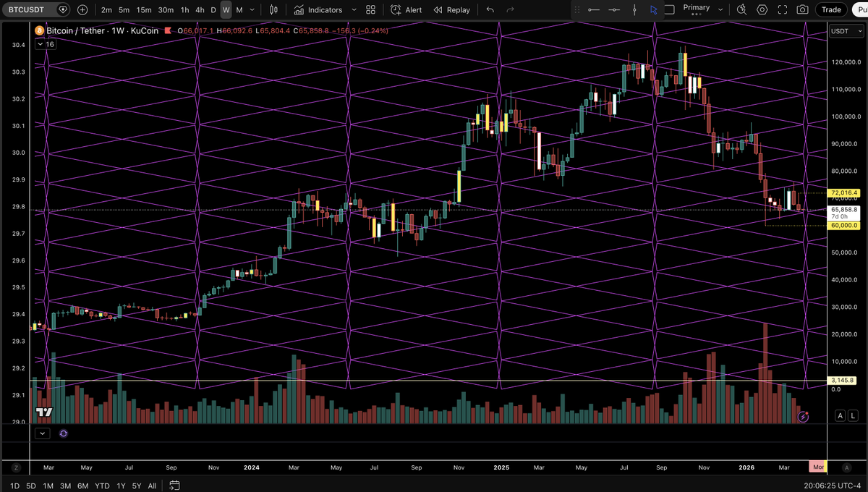
Task: Choose the 1h timeframe
Action: point(185,10)
